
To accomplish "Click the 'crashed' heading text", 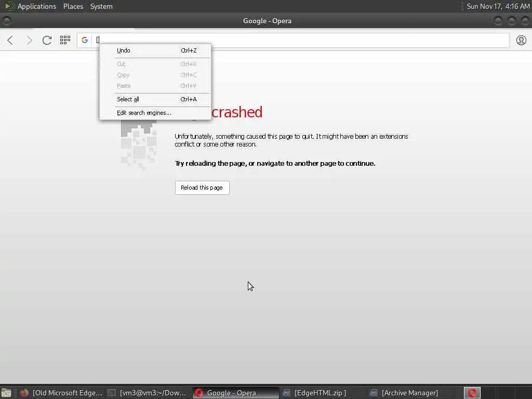I will (x=237, y=112).
